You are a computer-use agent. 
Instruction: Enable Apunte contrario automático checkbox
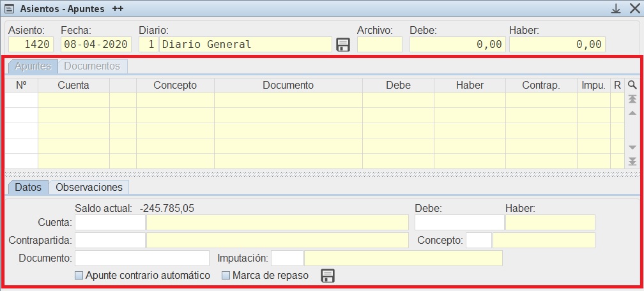[79, 276]
